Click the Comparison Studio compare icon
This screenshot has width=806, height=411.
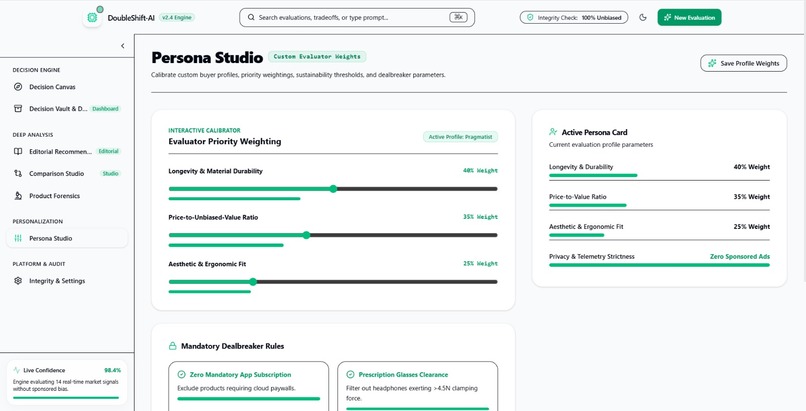coord(18,174)
